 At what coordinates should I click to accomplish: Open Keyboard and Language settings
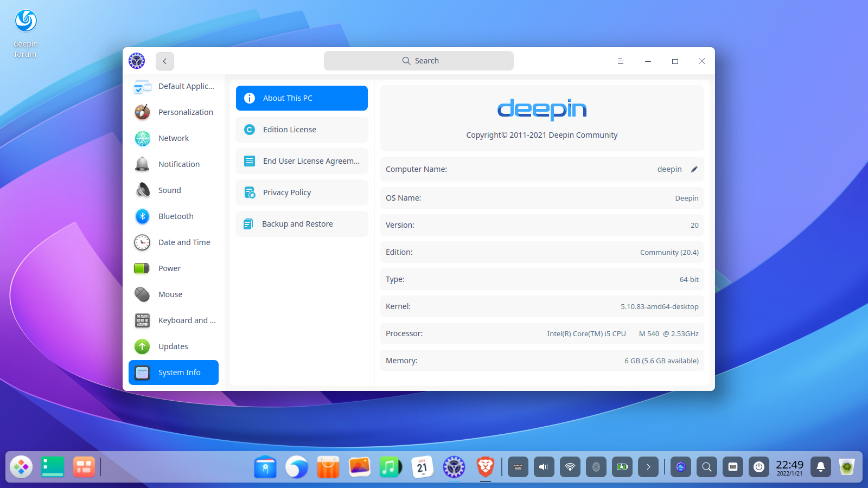click(x=174, y=320)
